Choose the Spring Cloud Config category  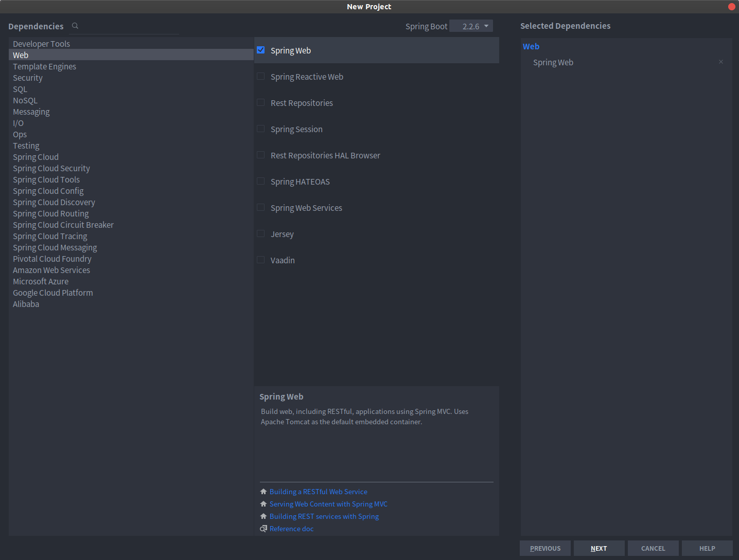[48, 191]
